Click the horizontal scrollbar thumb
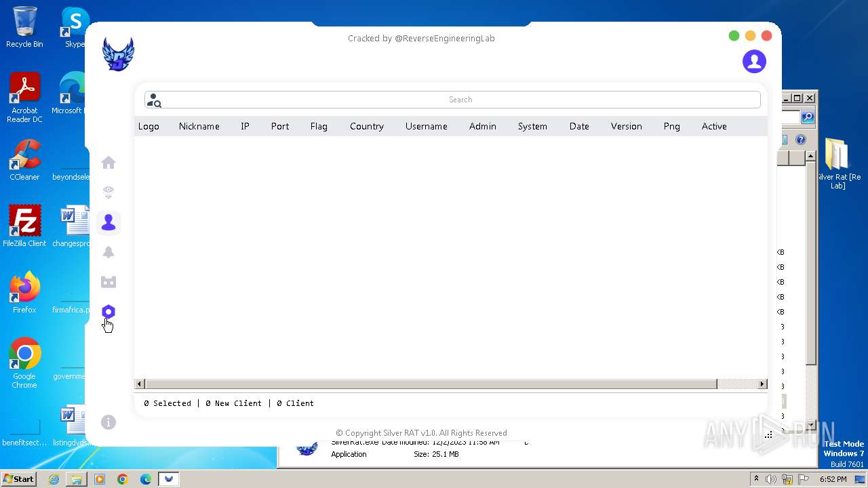 pos(431,384)
